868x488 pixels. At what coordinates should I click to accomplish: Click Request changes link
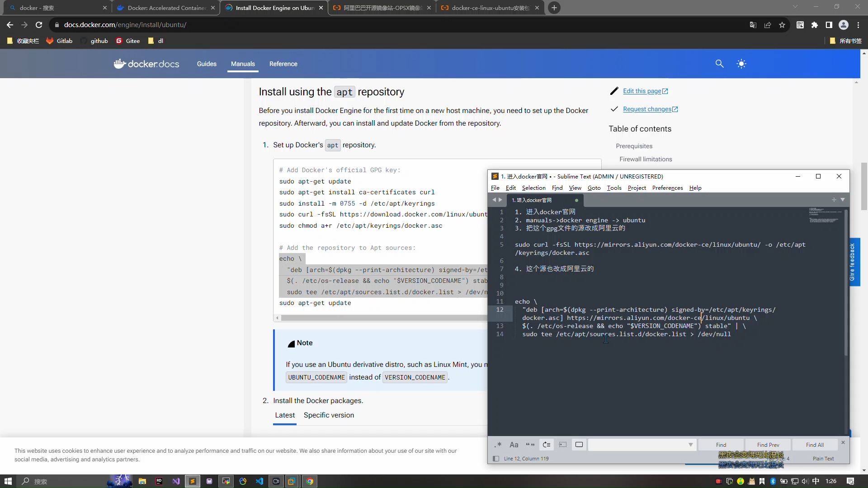tap(650, 109)
